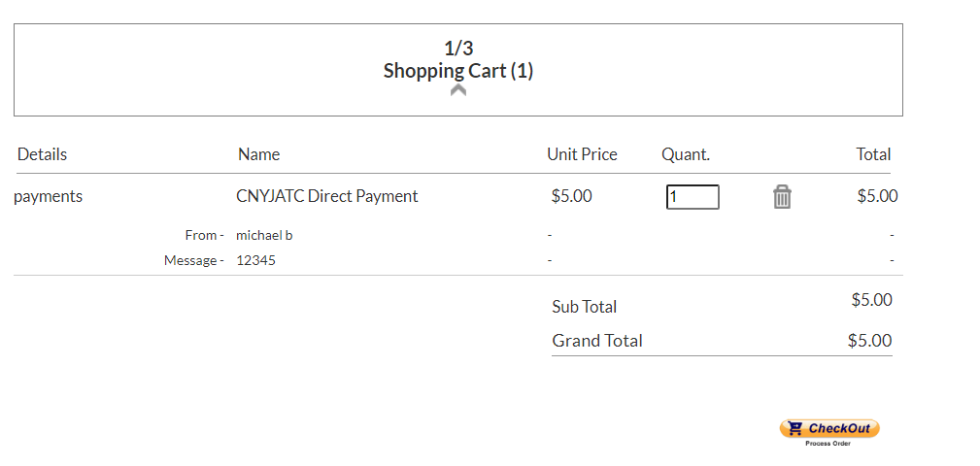Viewport: 980px width, 466px height.
Task: Click the payments details label
Action: 49,197
